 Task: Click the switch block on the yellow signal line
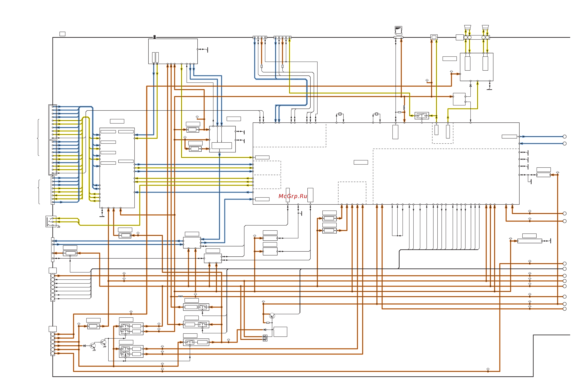pyautogui.click(x=422, y=116)
